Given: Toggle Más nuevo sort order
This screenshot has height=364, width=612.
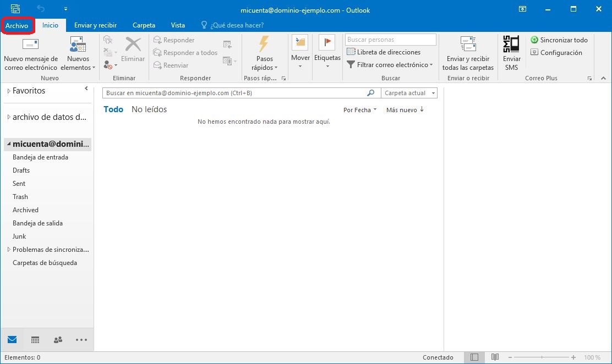Looking at the screenshot, I should (405, 110).
